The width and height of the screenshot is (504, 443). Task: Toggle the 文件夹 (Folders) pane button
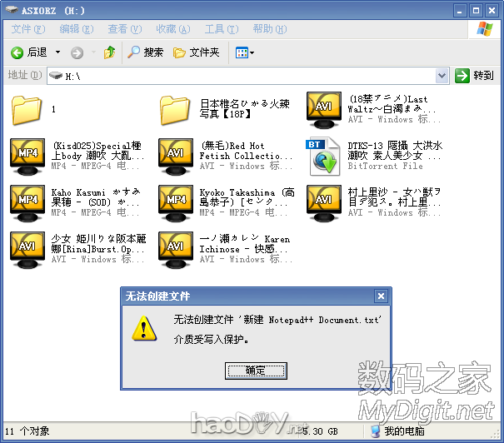(x=196, y=52)
